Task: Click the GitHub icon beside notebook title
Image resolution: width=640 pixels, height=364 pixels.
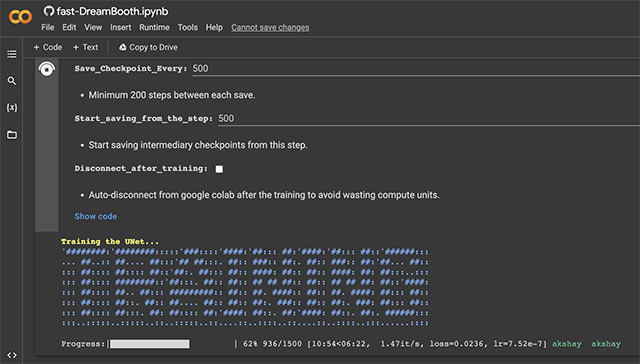Action: 49,11
